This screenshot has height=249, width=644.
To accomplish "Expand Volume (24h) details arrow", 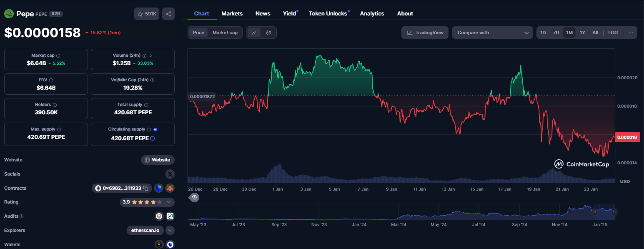I will tap(150, 55).
